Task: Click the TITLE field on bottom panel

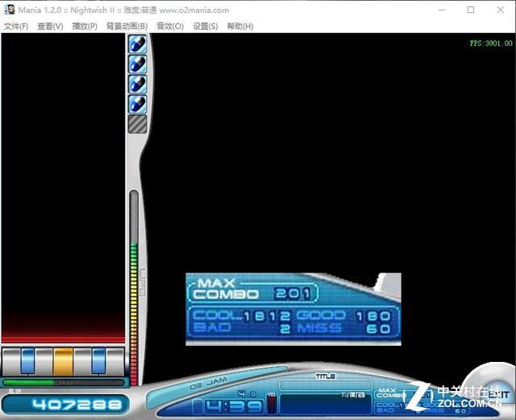Action: pyautogui.click(x=326, y=385)
